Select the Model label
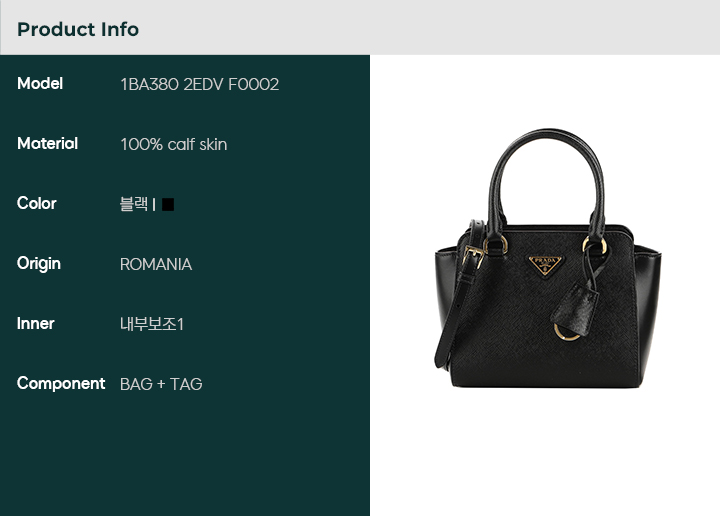 (40, 84)
